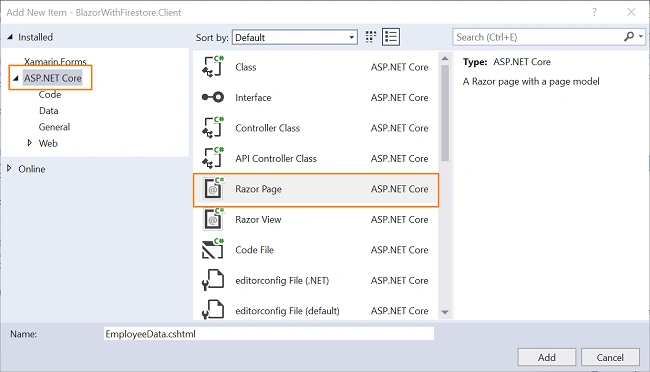Image resolution: width=650 pixels, height=372 pixels.
Task: Select the General category
Action: 54,127
